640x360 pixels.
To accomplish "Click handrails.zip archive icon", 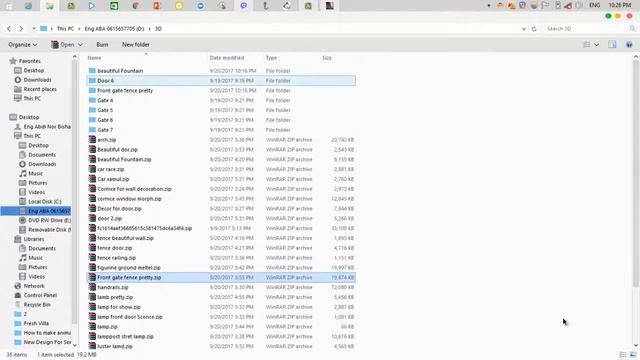I will click(x=92, y=287).
